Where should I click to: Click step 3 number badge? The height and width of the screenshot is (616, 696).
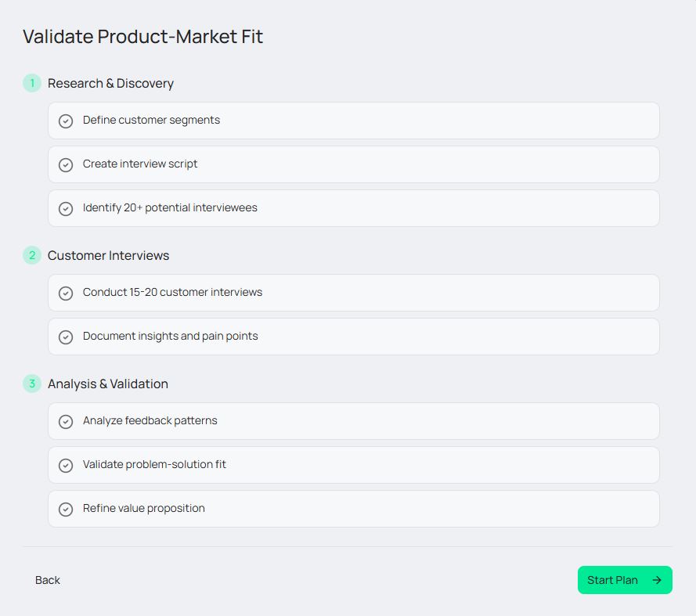32,384
